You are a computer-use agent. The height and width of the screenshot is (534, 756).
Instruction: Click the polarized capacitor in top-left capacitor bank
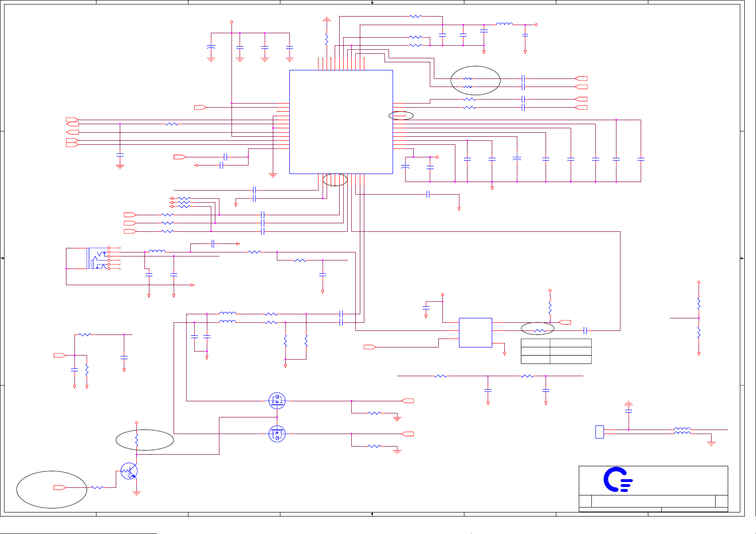click(211, 47)
